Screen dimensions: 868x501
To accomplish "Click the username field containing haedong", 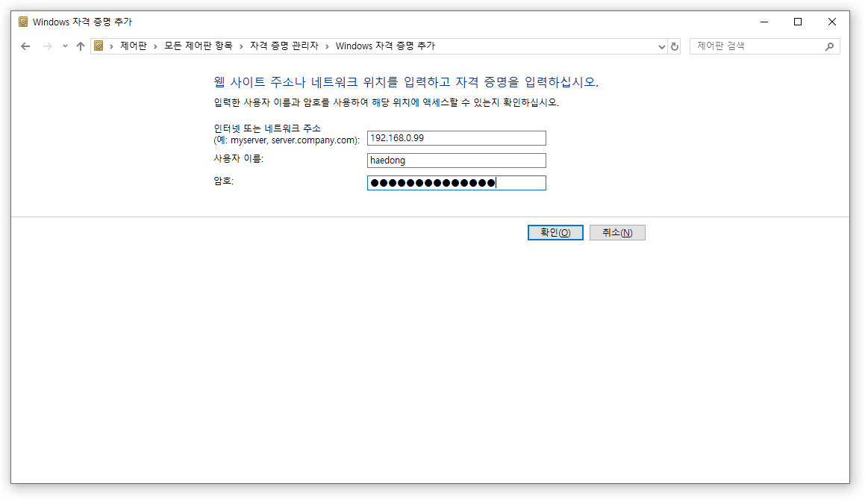I will 457,161.
